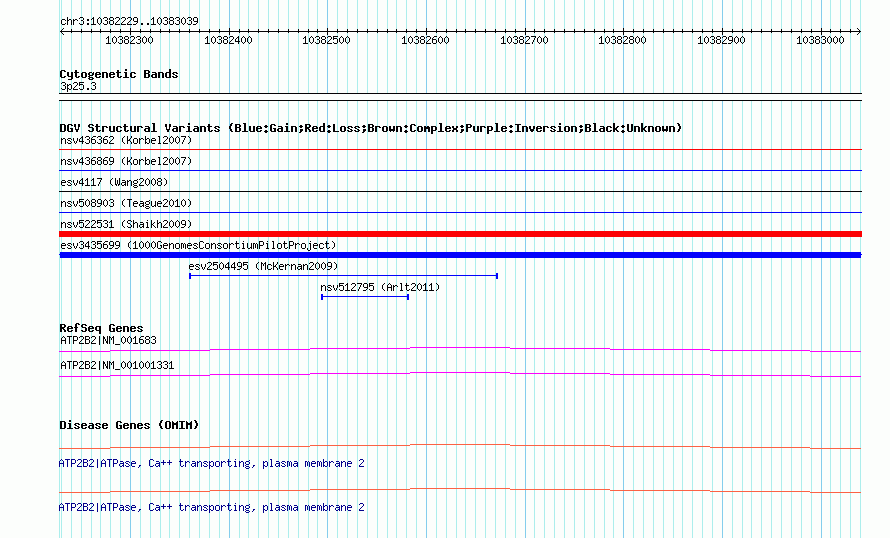Select the Disease Genes (OMIM) track title
The height and width of the screenshot is (538, 890).
click(129, 426)
